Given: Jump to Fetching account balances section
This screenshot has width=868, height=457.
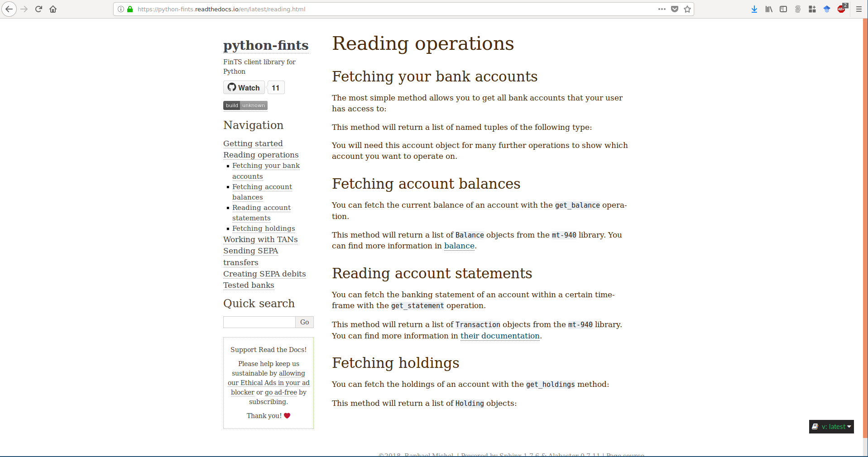Looking at the screenshot, I should [262, 192].
